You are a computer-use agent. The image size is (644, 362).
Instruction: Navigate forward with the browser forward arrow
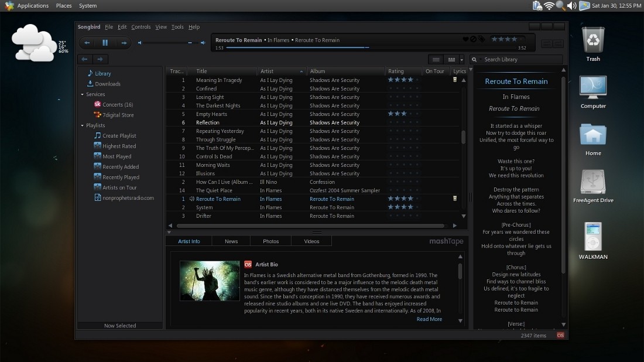[100, 59]
